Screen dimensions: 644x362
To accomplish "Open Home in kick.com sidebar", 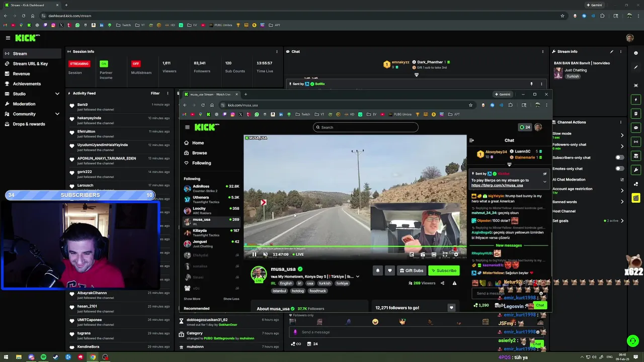I will click(x=198, y=143).
